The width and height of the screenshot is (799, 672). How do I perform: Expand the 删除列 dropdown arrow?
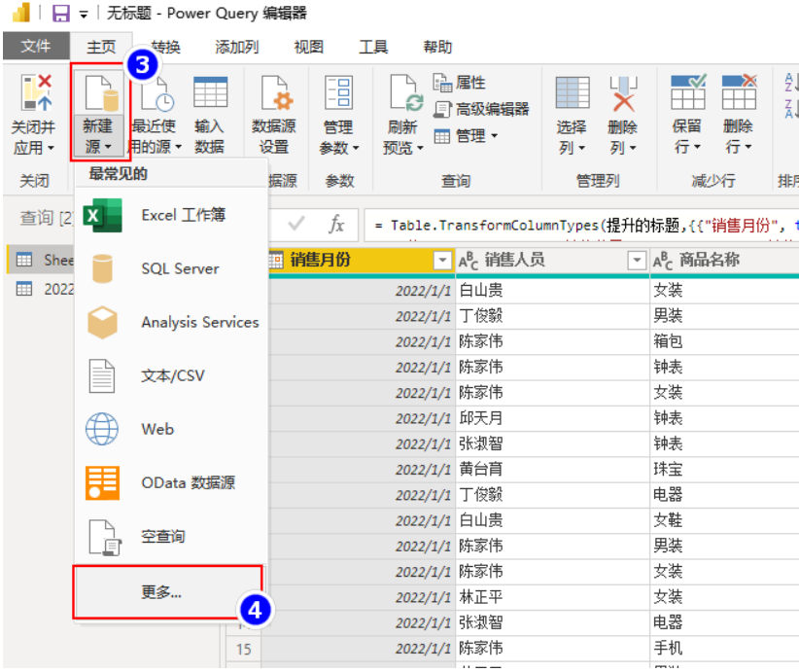[633, 149]
